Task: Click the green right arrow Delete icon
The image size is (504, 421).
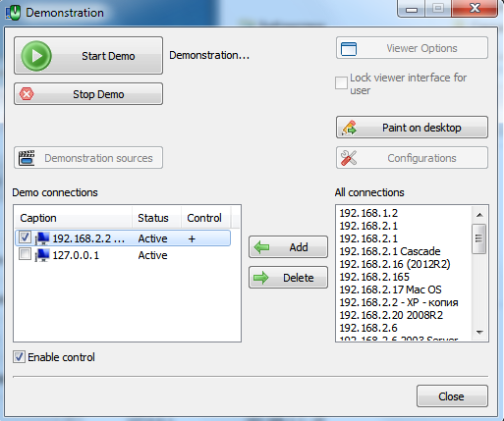Action: coord(261,278)
